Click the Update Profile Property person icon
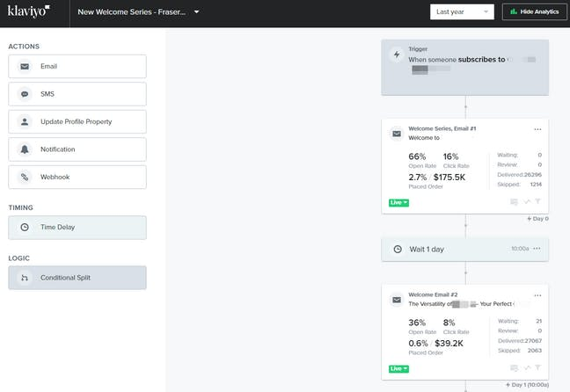The width and height of the screenshot is (570, 392). click(25, 121)
